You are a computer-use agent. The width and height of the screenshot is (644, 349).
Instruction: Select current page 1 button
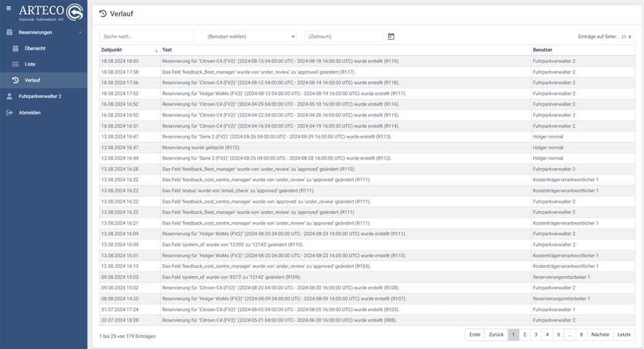pos(513,335)
